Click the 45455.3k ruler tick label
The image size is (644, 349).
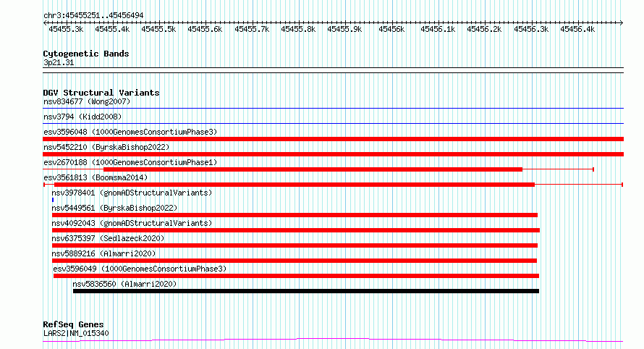coord(66,29)
